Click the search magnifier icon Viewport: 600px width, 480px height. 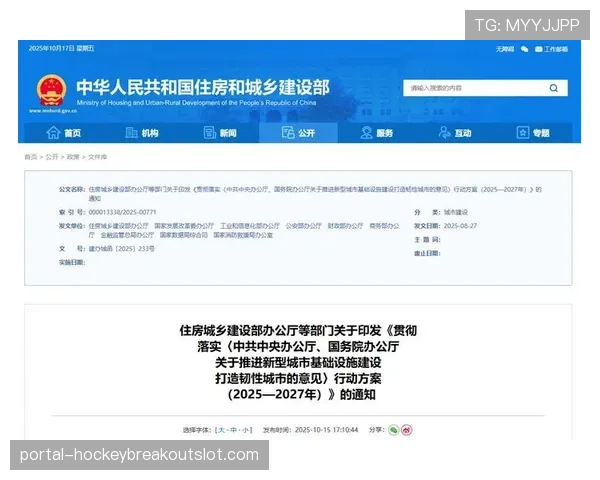click(553, 88)
